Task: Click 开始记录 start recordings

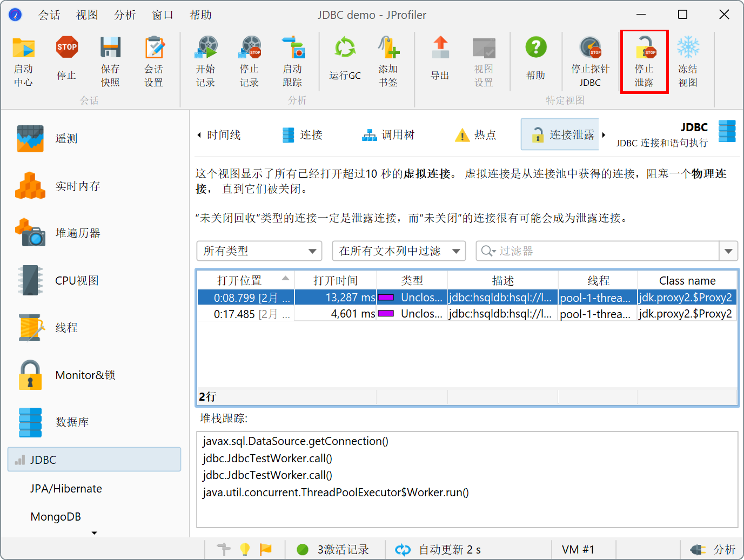Action: pos(206,62)
